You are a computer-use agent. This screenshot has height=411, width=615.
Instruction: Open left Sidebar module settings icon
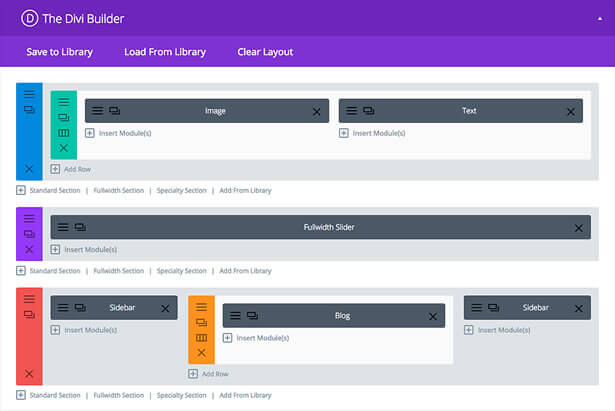[x=63, y=307]
